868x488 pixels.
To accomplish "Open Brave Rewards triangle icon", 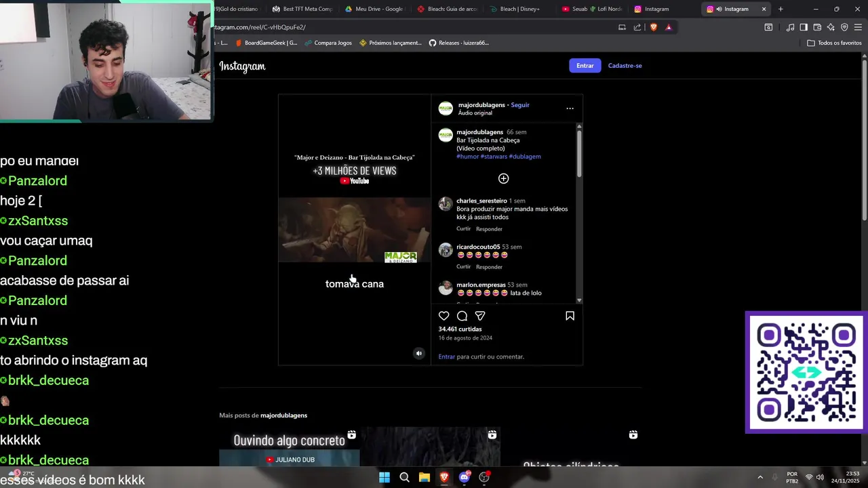I will [669, 27].
